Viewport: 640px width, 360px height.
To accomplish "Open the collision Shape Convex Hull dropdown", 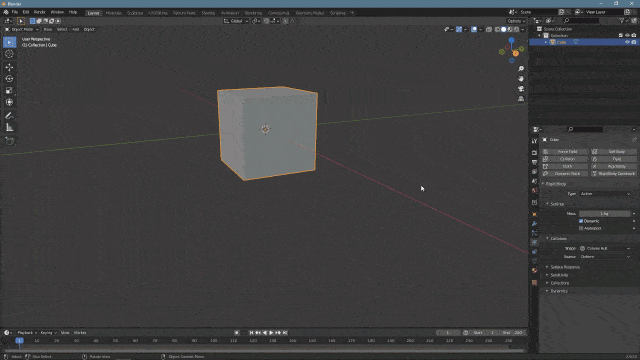I will point(605,248).
